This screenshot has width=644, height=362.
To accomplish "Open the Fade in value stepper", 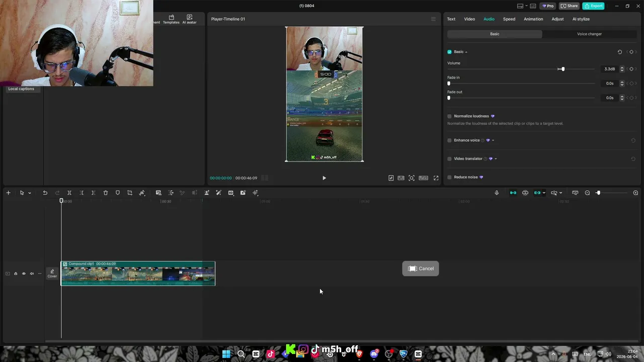I will pos(622,83).
